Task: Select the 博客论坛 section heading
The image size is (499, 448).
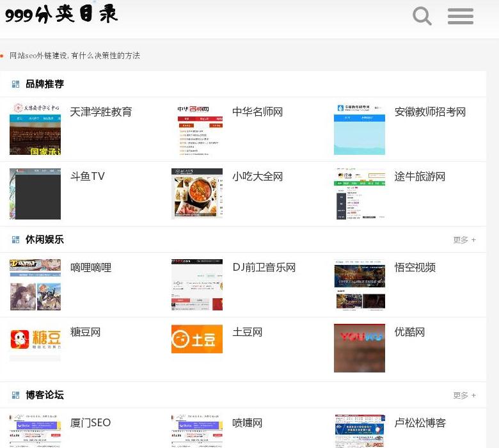Action: point(45,395)
